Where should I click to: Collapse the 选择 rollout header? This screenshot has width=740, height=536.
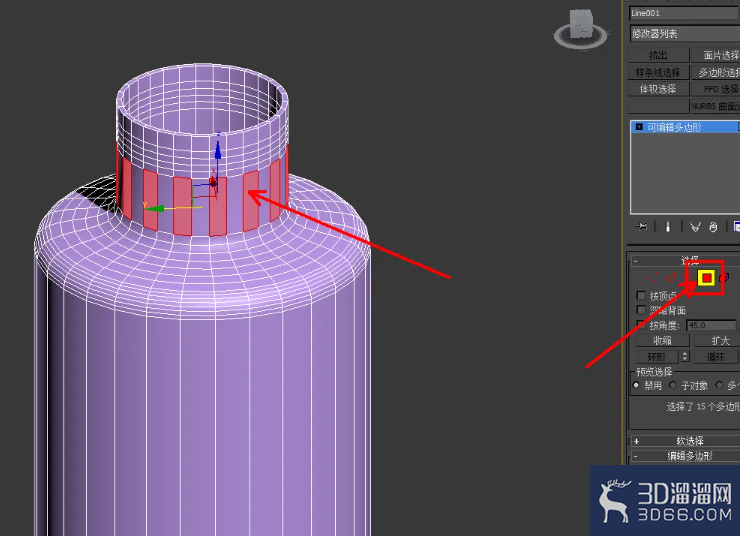(x=685, y=260)
